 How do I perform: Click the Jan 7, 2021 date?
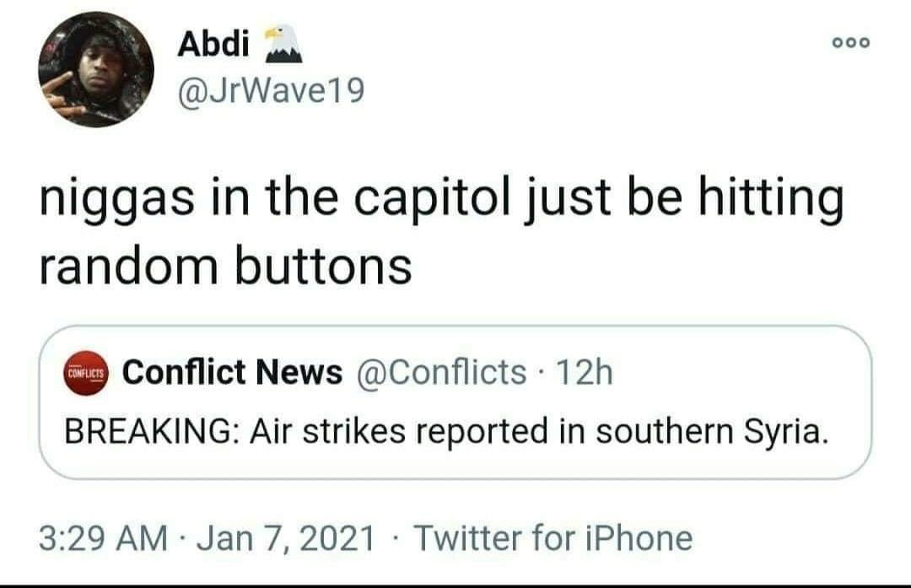coord(286,537)
